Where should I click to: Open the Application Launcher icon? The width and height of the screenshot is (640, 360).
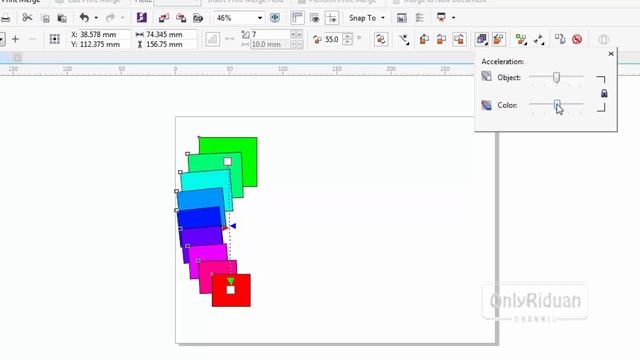click(441, 18)
